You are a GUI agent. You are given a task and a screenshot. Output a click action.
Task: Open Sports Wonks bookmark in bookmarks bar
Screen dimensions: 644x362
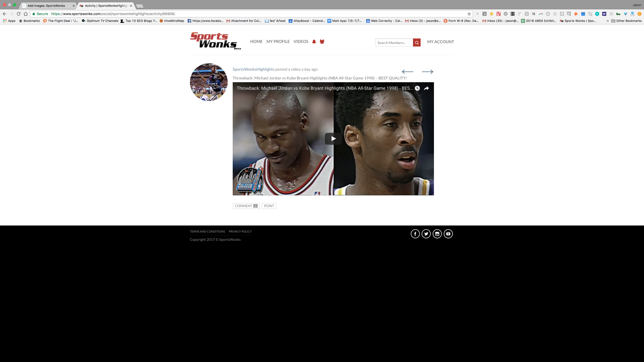(x=578, y=21)
